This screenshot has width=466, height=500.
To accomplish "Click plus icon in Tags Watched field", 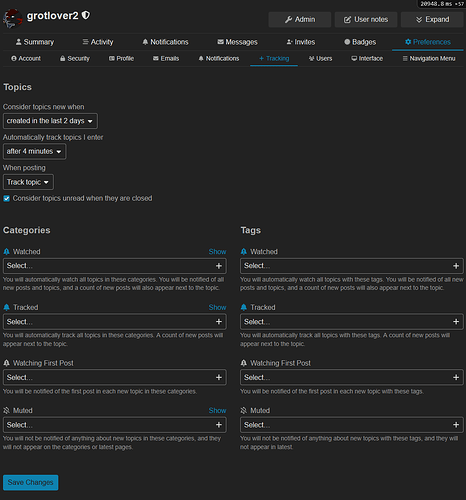I will point(456,266).
